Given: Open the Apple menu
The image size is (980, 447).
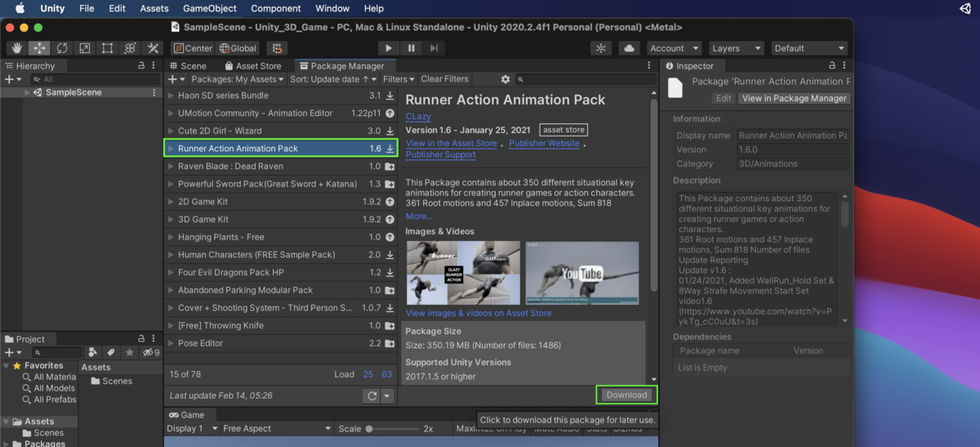Looking at the screenshot, I should [x=20, y=9].
